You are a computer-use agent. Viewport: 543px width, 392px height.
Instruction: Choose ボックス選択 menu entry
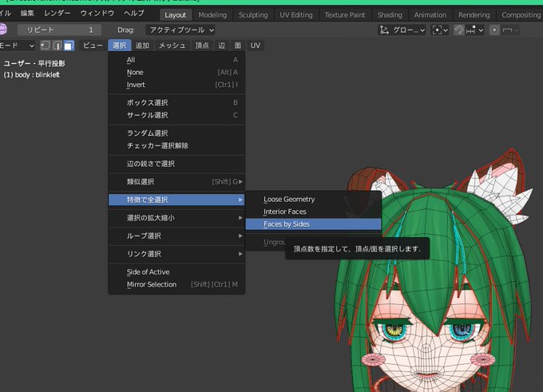(176, 103)
